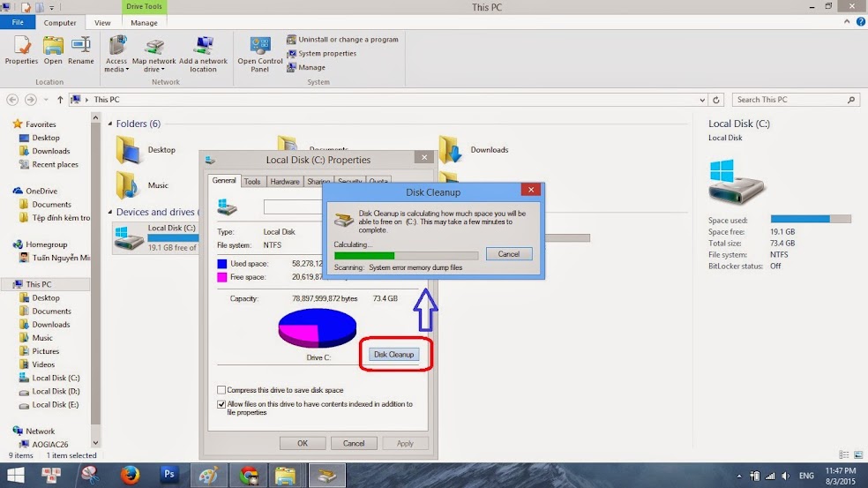Click the Space used bar in details pane
This screenshot has height=488, width=868.
(811, 219)
